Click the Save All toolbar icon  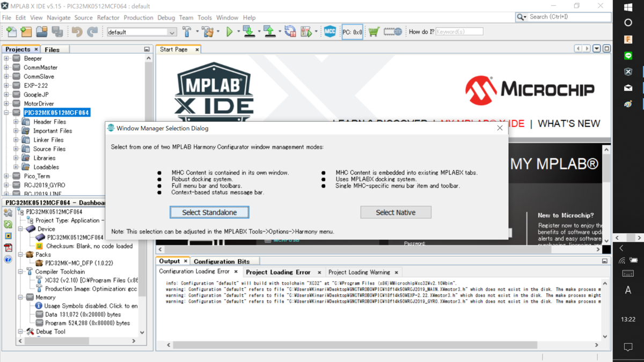pyautogui.click(x=57, y=32)
